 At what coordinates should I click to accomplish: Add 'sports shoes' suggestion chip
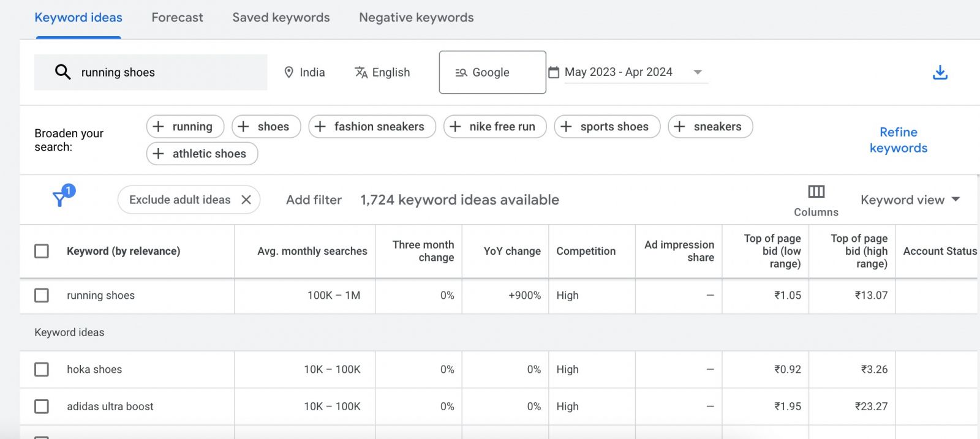[607, 127]
